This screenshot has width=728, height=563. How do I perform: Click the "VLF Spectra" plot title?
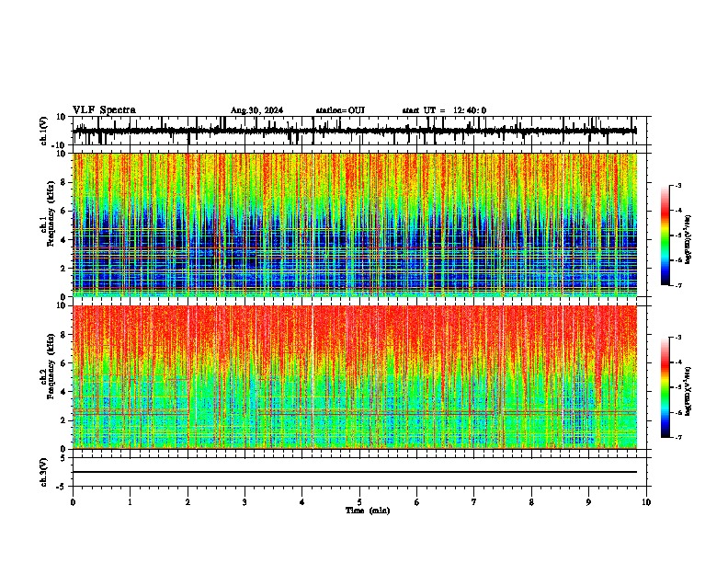click(104, 110)
